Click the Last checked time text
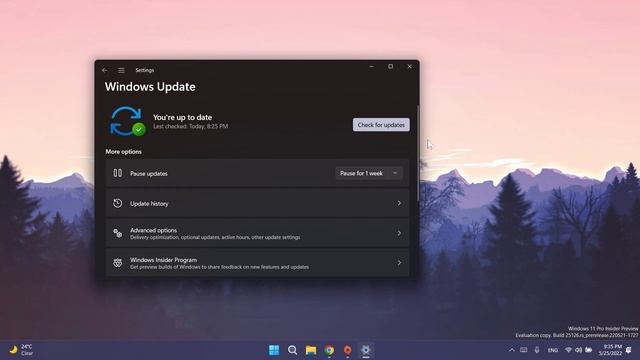This screenshot has height=360, width=640. coord(191,127)
